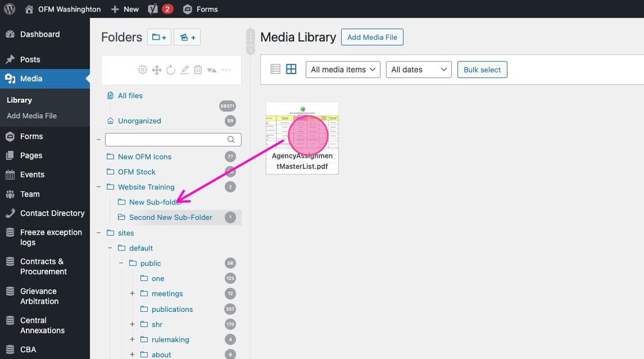
Task: Click the delete folder trash icon
Action: (198, 70)
